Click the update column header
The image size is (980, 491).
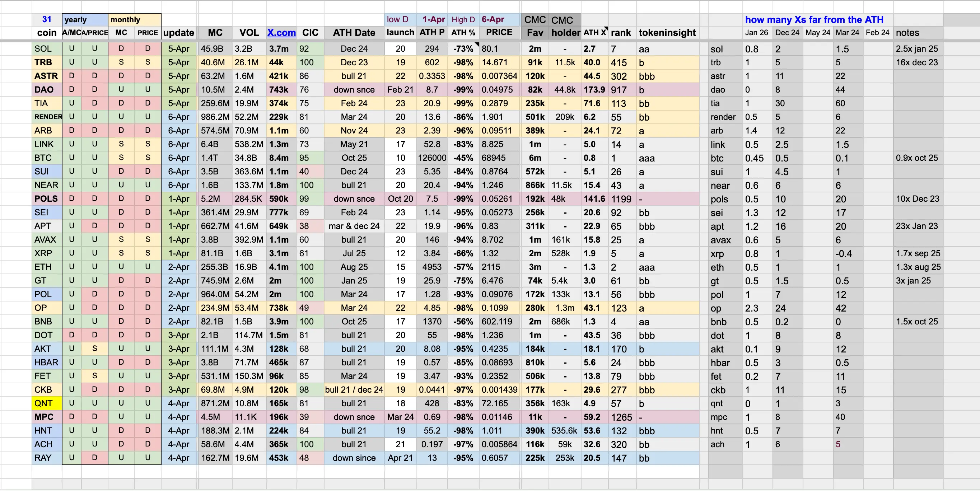(178, 33)
